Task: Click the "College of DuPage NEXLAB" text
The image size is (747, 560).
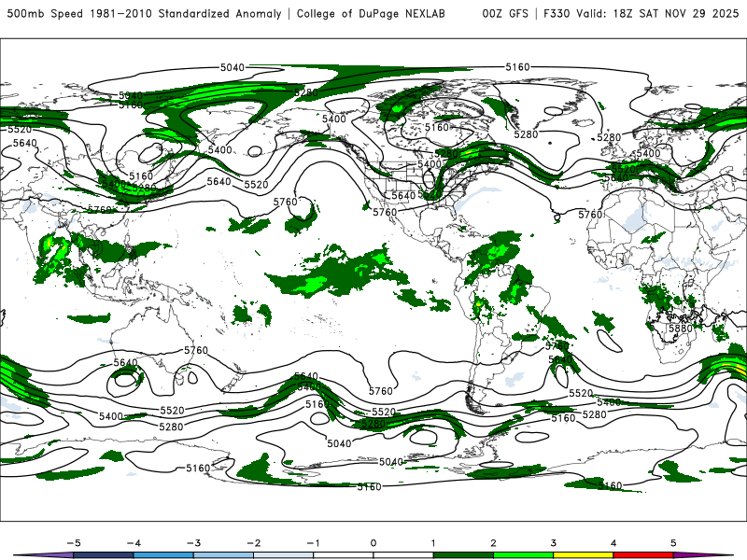Action: click(371, 13)
